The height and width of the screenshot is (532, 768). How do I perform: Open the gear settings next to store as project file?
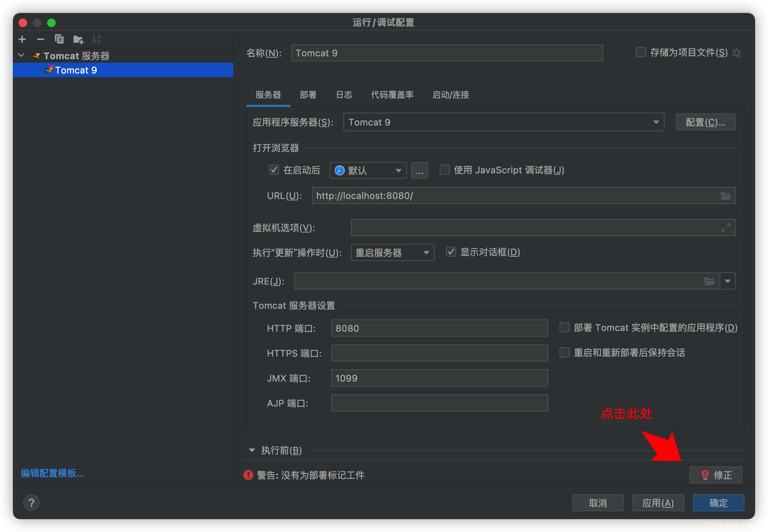coord(737,53)
